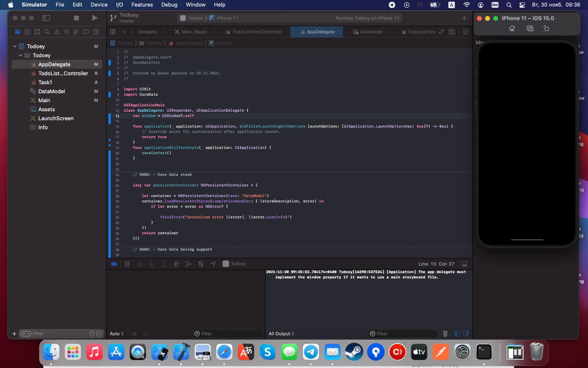Select AppDelegate in the navigator
The width and height of the screenshot is (588, 368).
[x=57, y=64]
